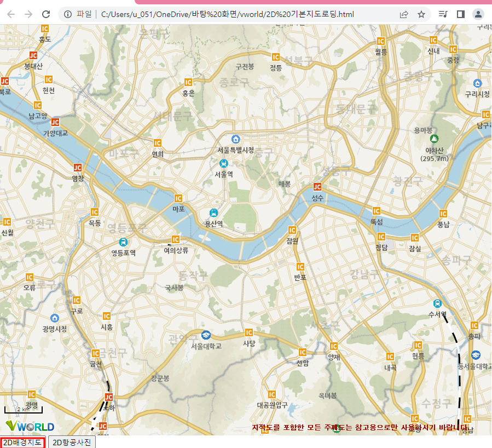Click the 목동 IC marker

(x=95, y=212)
